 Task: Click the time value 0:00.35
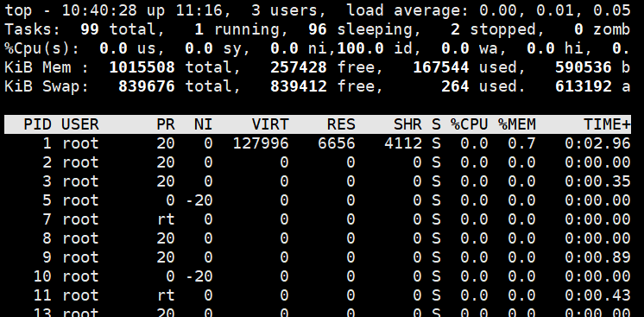(597, 181)
